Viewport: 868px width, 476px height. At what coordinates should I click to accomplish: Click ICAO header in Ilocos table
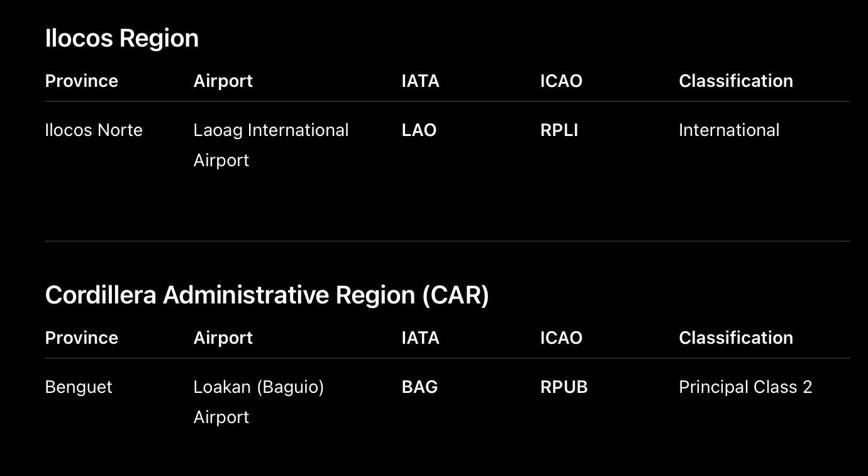click(x=561, y=81)
